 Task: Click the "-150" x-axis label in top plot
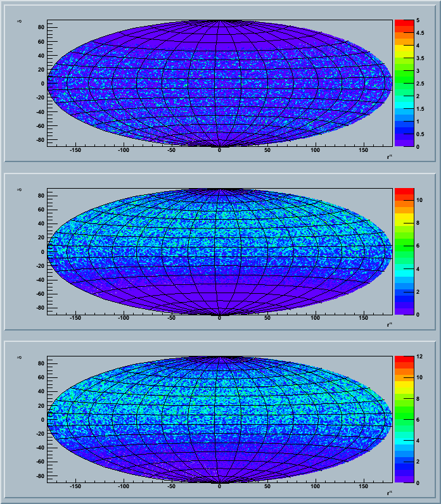[75, 150]
